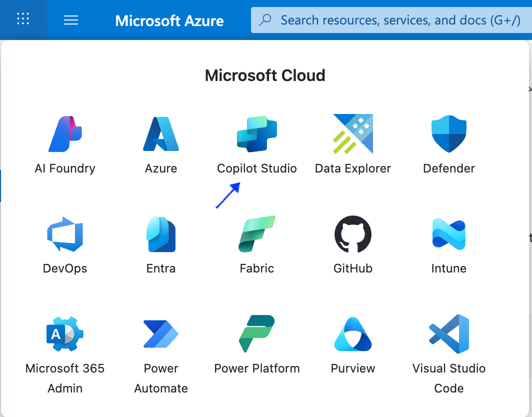Viewport: 532px width, 417px height.
Task: Launch the Visual Studio Code icon
Action: 449,334
